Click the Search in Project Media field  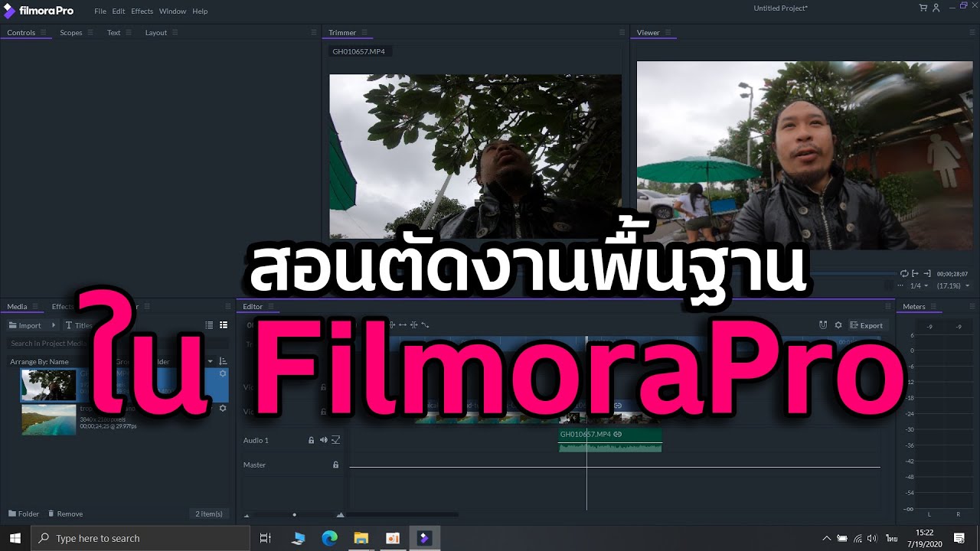(117, 344)
